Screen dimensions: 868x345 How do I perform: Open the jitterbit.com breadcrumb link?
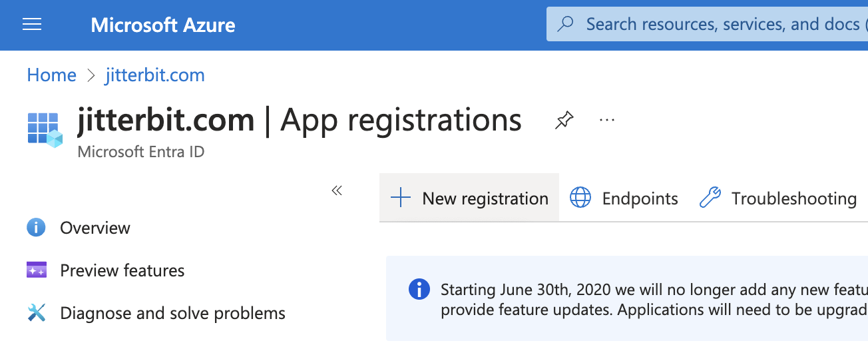[154, 75]
